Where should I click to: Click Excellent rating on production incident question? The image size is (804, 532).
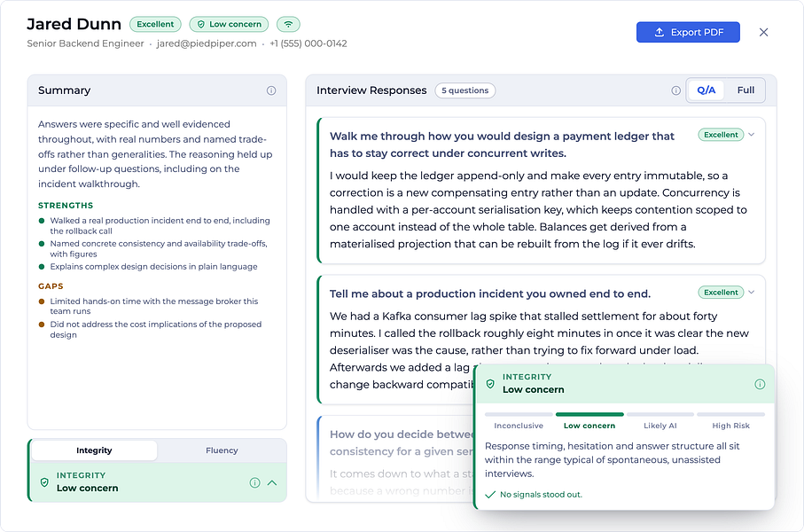[x=721, y=293]
